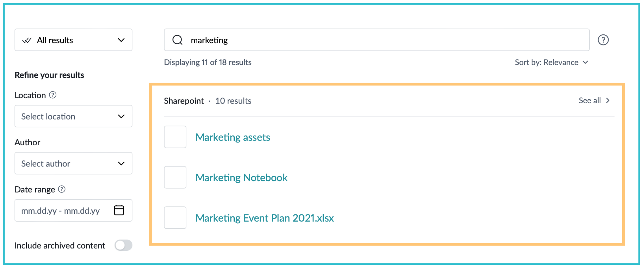Click the search magnifier icon
Viewport: 644px width, 268px height.
[177, 40]
